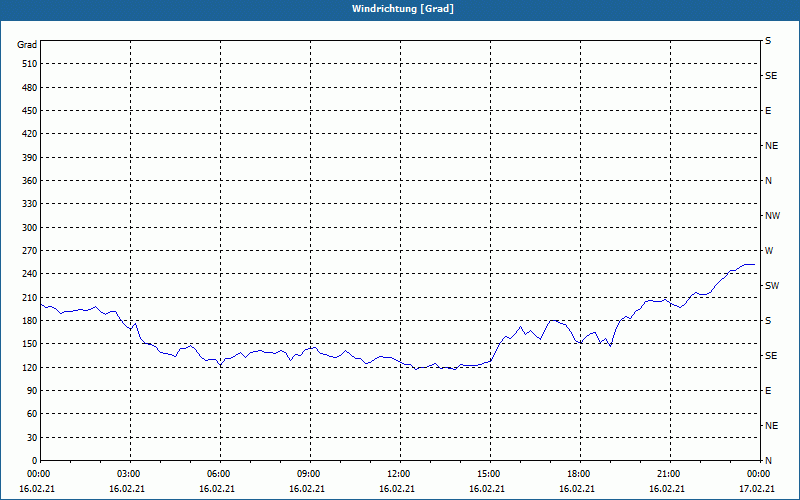Viewport: 800px width, 500px height.
Task: Click the 300 y-axis label
Action: pos(30,228)
